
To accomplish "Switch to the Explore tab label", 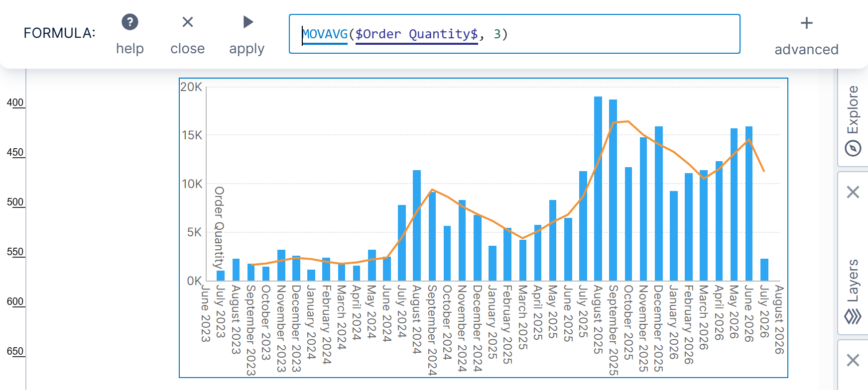I will point(853,110).
